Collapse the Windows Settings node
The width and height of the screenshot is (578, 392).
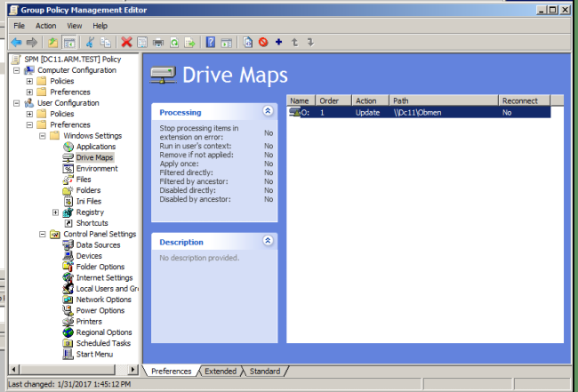tap(43, 136)
